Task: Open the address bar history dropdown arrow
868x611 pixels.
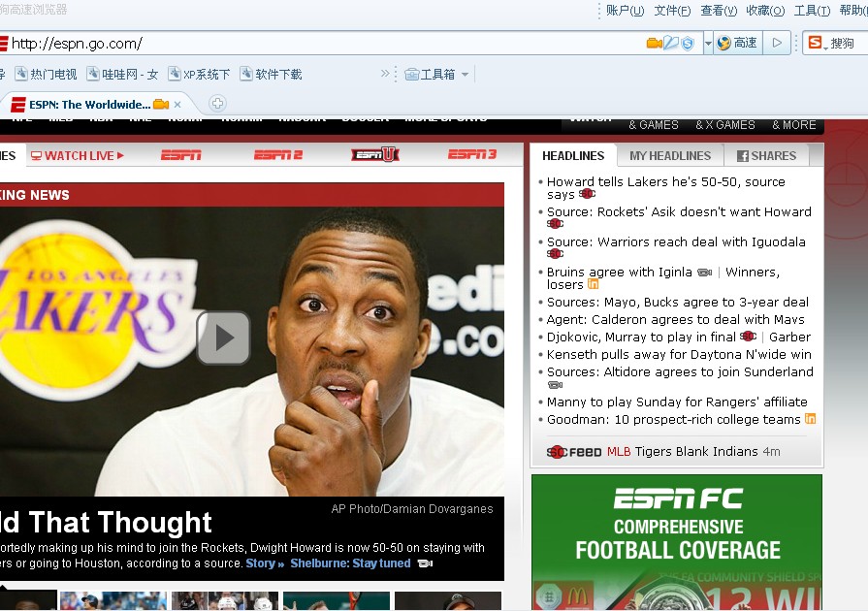Action: (x=707, y=44)
